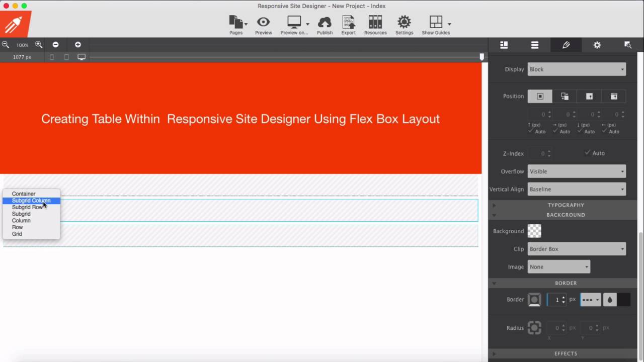644x362 pixels.
Task: Switch to the layout blocks panel tab
Action: tap(504, 45)
